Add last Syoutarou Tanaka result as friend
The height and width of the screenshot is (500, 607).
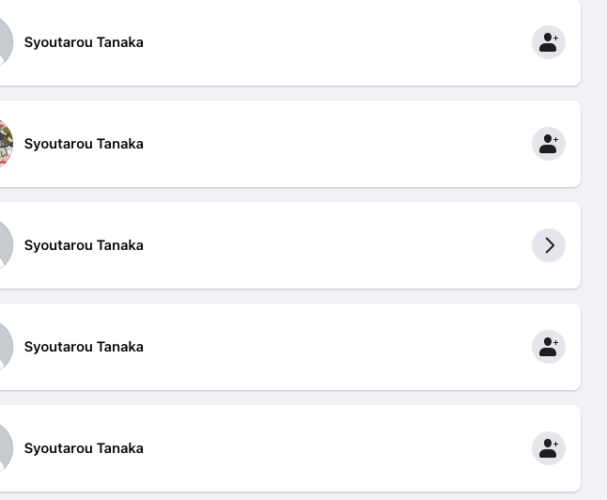pos(549,448)
